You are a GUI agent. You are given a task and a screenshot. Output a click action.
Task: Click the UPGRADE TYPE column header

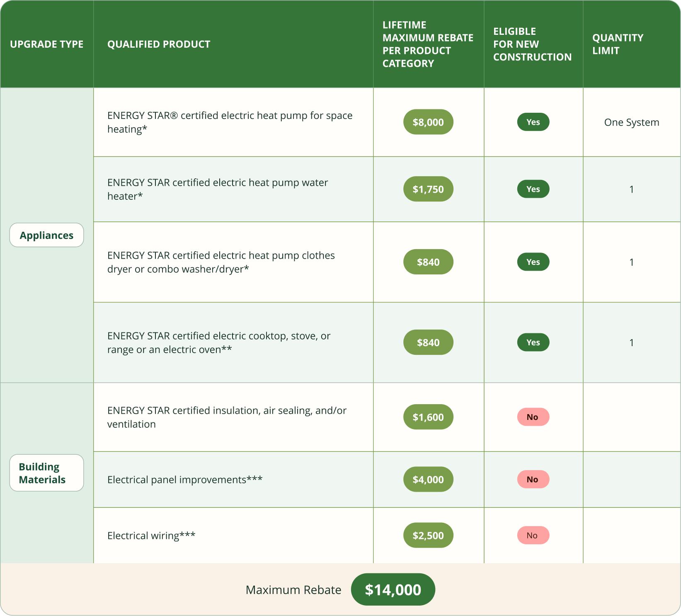click(47, 44)
